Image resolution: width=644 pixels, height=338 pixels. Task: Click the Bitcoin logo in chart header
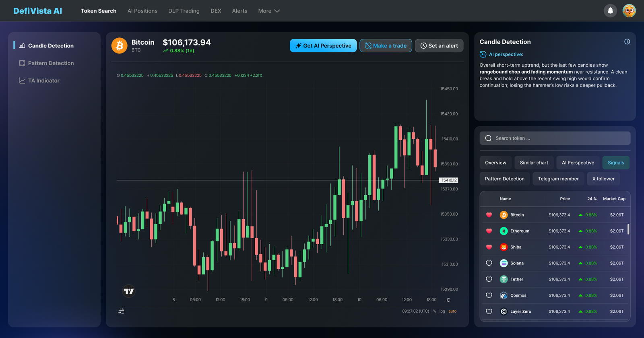(119, 46)
